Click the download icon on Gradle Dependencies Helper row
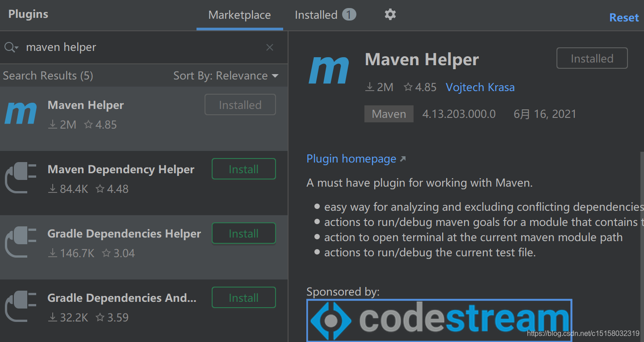 click(x=53, y=253)
